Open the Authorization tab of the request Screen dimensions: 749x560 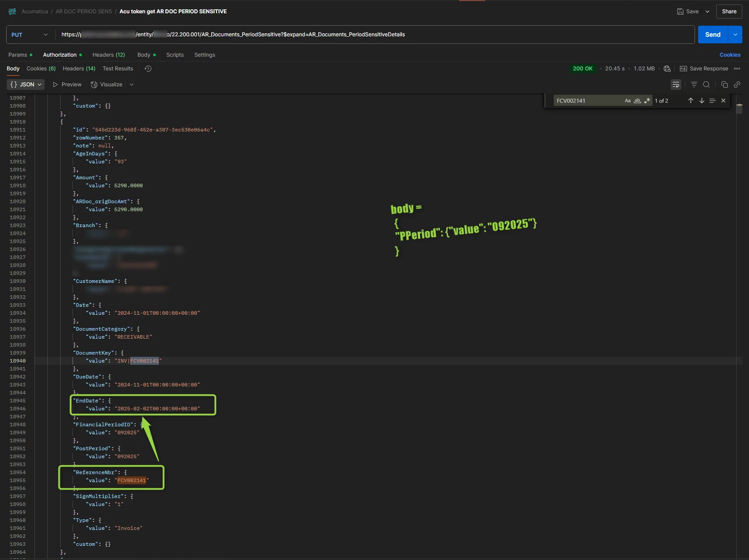pos(60,55)
